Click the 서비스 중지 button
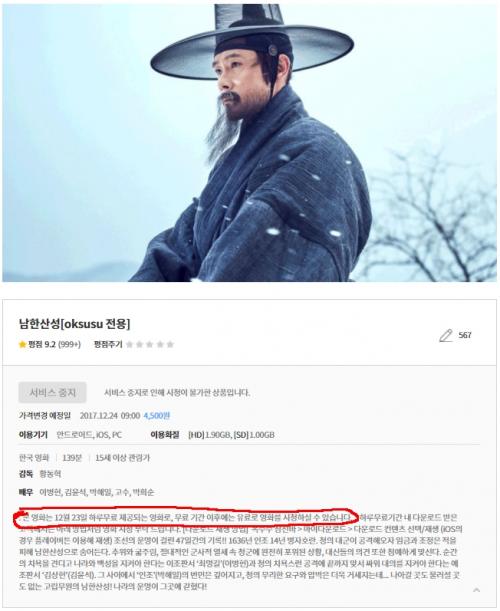Viewport: 500px width, 611px height. click(52, 392)
